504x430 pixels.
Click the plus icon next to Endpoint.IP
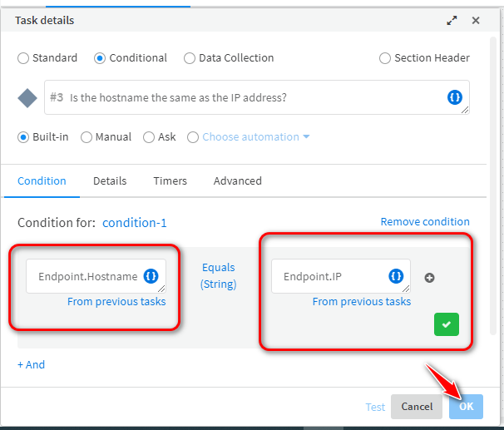pos(430,278)
